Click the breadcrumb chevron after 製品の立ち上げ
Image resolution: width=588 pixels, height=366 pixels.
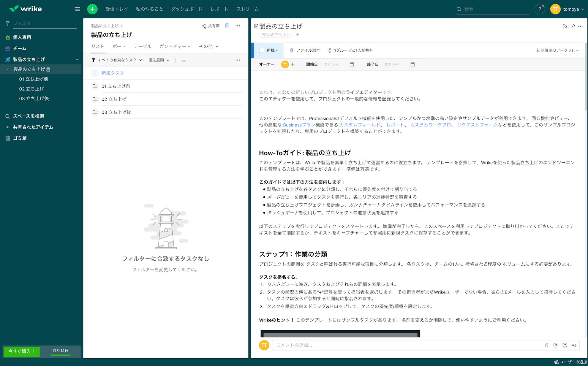click(x=121, y=26)
